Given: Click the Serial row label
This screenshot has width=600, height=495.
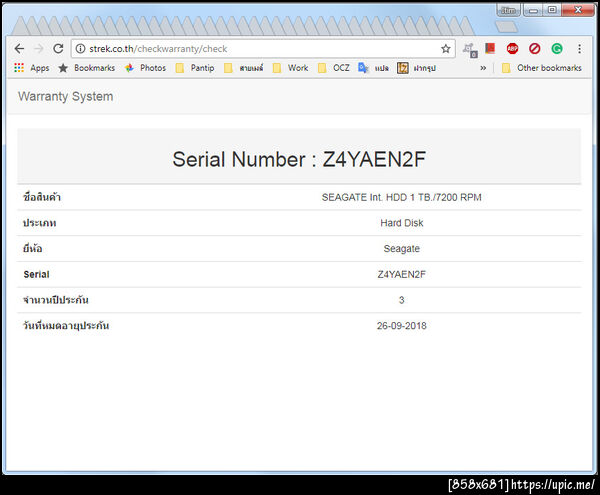Looking at the screenshot, I should tap(36, 274).
